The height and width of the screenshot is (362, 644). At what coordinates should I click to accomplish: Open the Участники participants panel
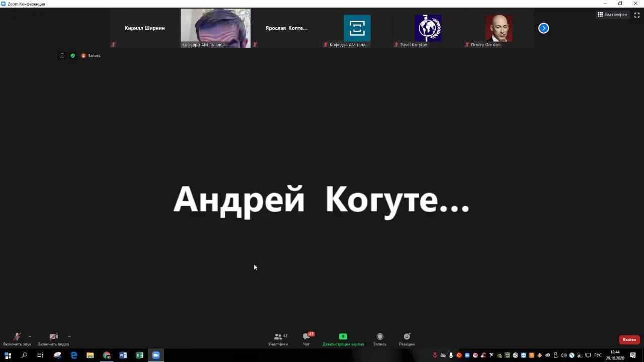[278, 339]
